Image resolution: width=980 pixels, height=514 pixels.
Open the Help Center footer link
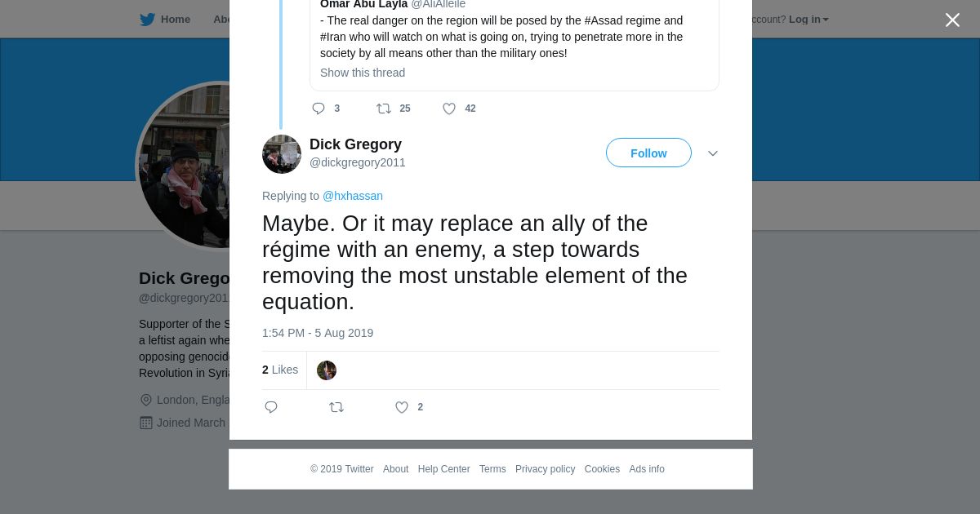coord(443,469)
